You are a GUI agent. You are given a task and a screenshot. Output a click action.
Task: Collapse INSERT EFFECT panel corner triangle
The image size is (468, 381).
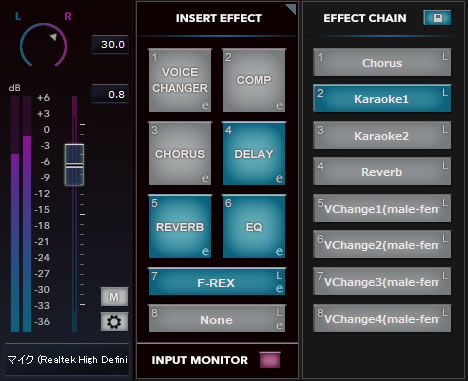(x=291, y=9)
